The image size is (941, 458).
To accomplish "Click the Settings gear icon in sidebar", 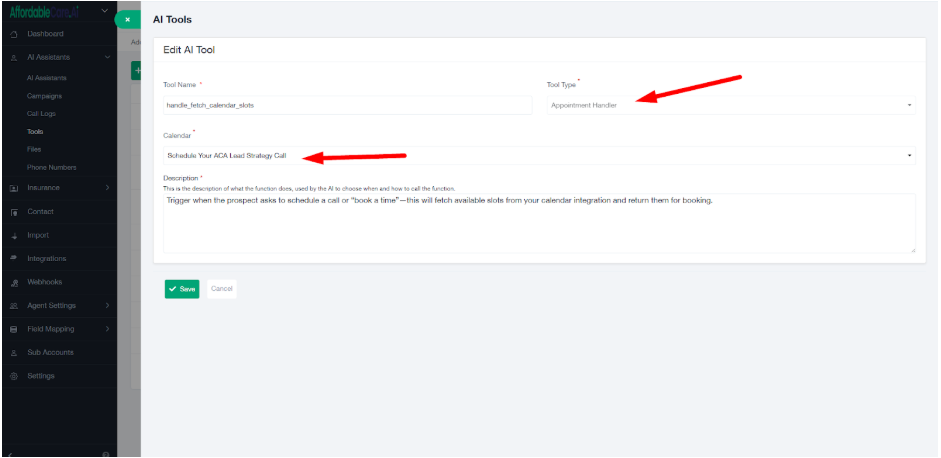I will [x=14, y=377].
